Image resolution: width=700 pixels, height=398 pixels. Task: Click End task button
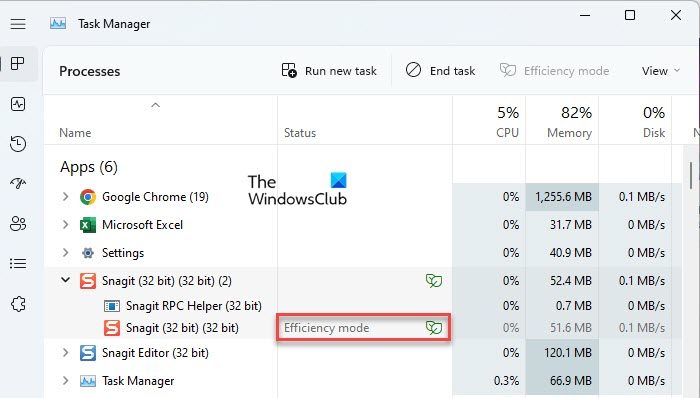[x=441, y=70]
